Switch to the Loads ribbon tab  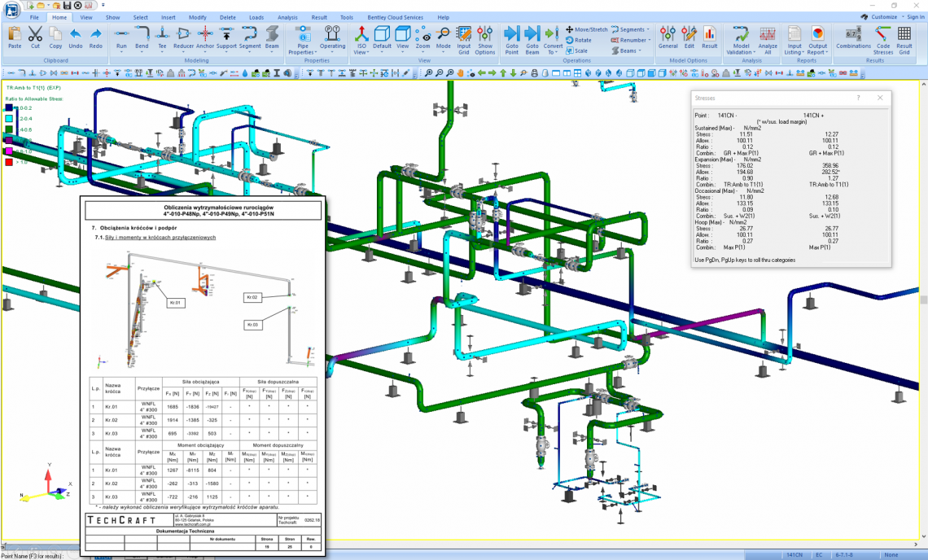[x=256, y=17]
